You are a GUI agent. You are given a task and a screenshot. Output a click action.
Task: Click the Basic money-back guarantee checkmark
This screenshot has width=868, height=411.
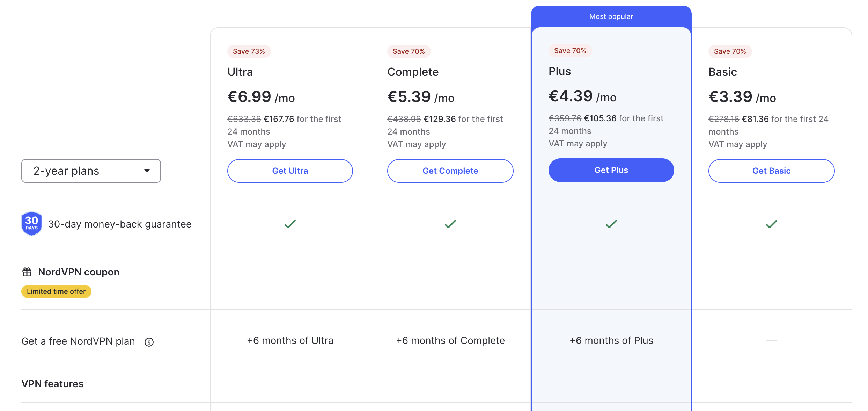point(771,224)
